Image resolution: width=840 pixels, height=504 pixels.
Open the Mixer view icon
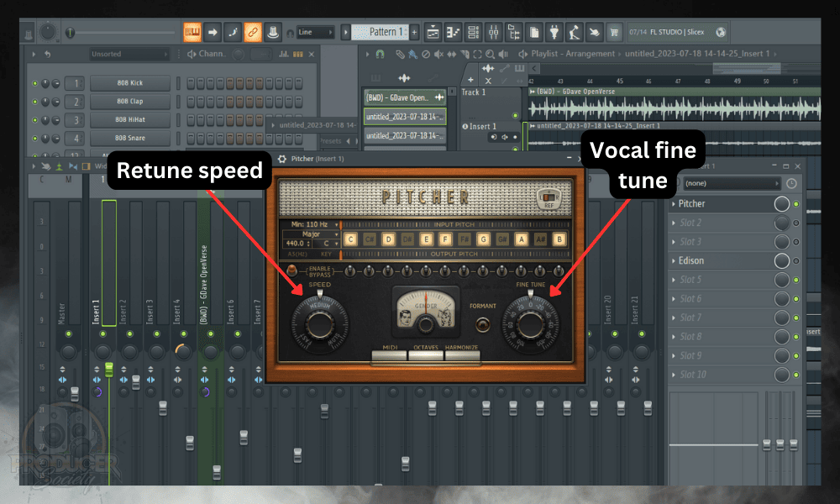pos(493,32)
